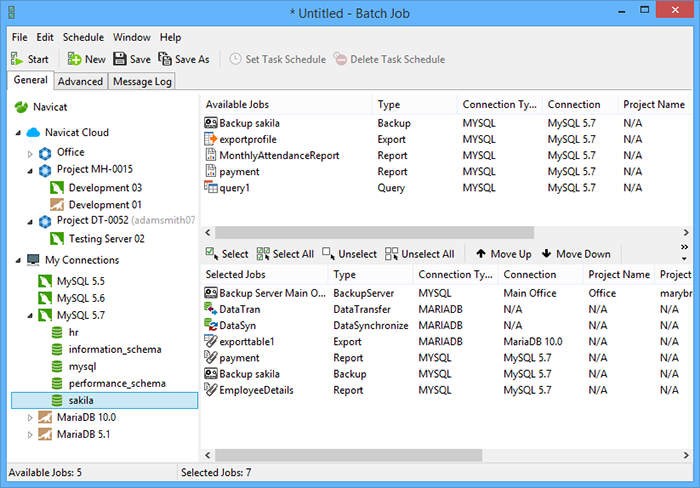Expand the MariaDB 5.1 node
The width and height of the screenshot is (700, 488).
coord(30,435)
